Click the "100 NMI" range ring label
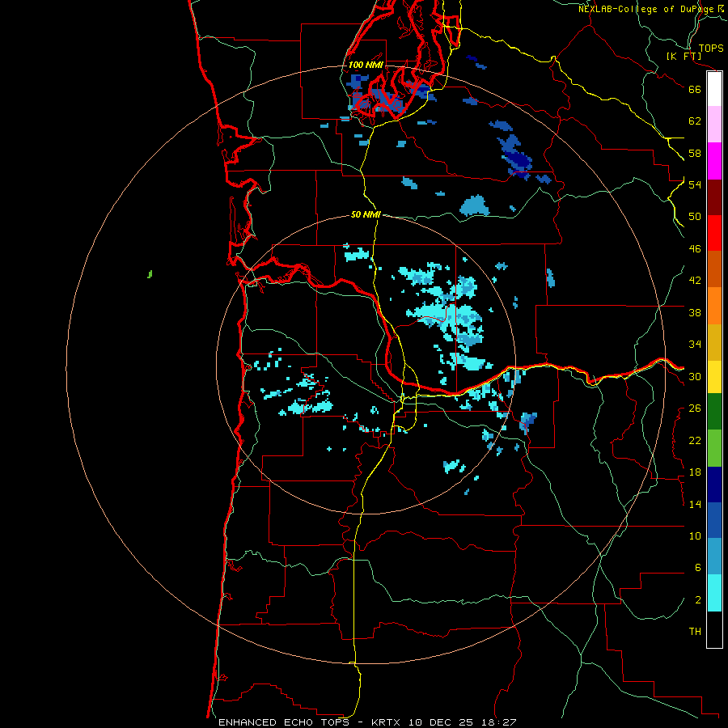Viewport: 728px width, 728px height. tap(366, 65)
